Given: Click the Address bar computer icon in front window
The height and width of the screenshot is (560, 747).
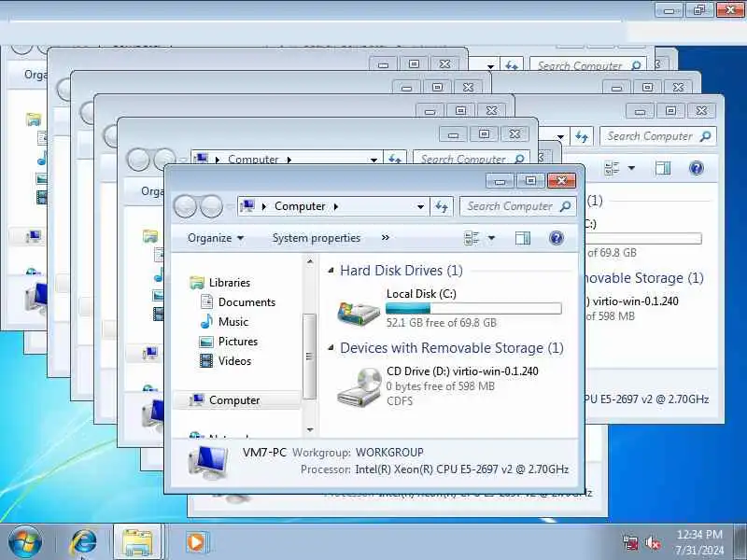Looking at the screenshot, I should pos(247,206).
